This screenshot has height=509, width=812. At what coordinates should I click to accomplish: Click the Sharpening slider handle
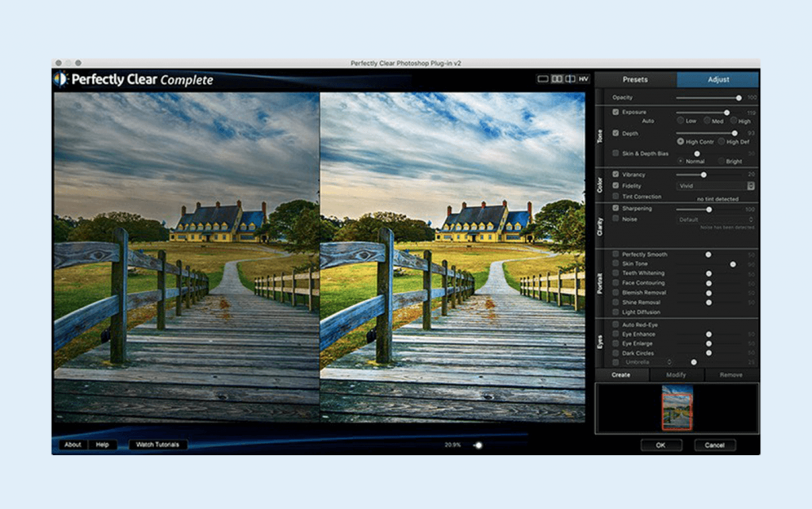[708, 209]
